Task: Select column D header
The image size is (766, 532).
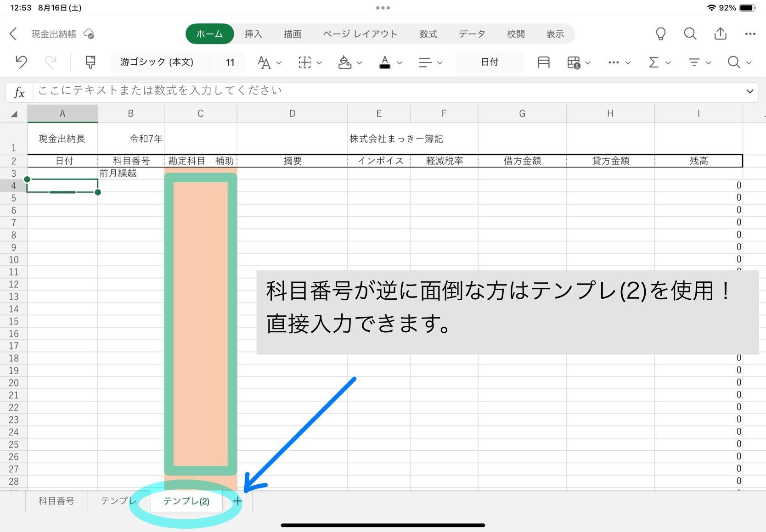Action: tap(292, 113)
